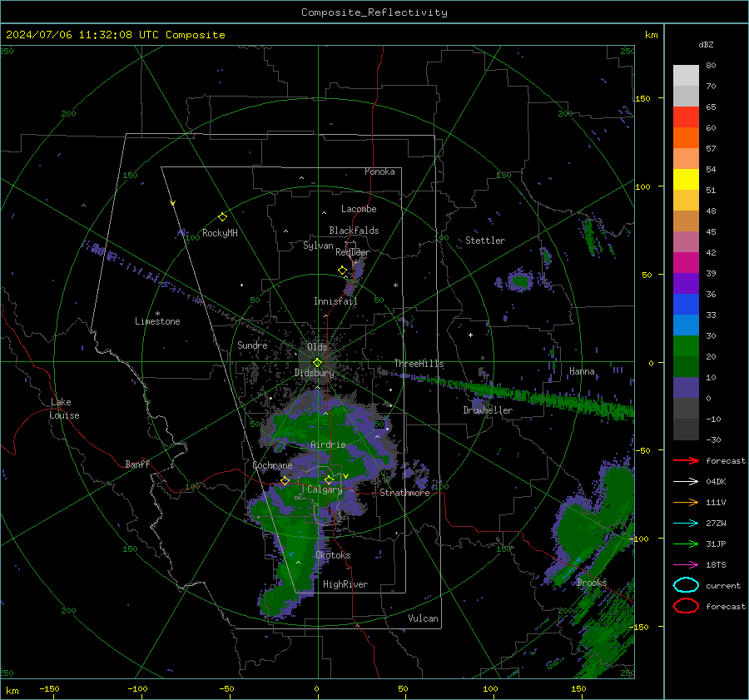The width and height of the screenshot is (749, 700).
Task: Click the yellow diamond marker near RockyMH
Action: pos(222,217)
